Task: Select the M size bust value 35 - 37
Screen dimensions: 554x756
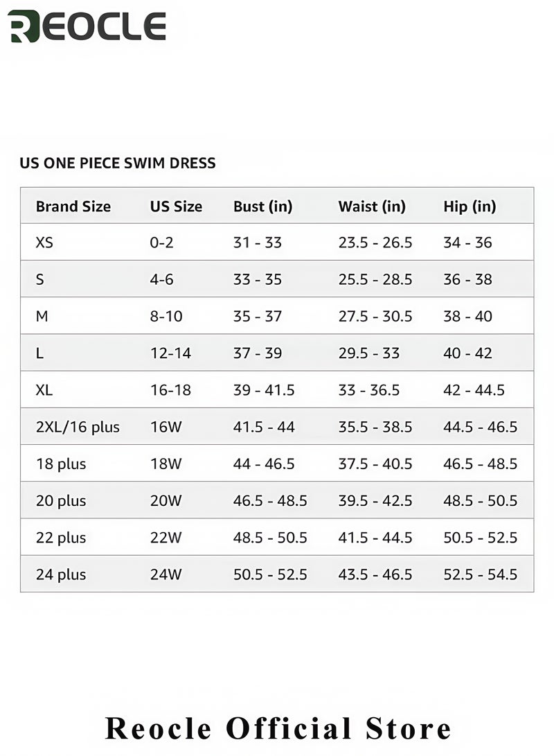Action: 257,316
